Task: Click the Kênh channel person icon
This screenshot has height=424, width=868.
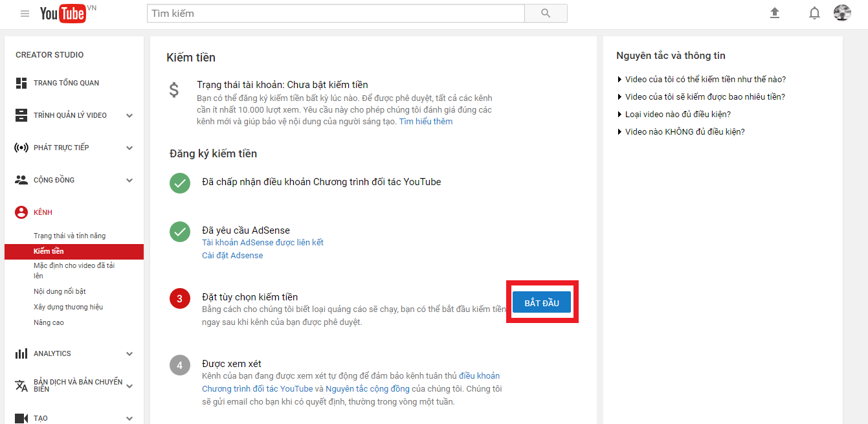Action: pyautogui.click(x=21, y=212)
